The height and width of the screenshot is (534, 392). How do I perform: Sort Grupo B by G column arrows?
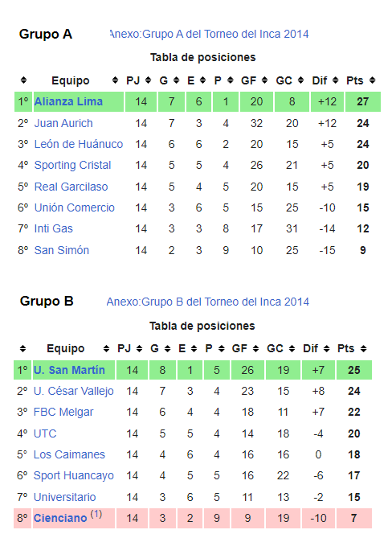click(167, 348)
